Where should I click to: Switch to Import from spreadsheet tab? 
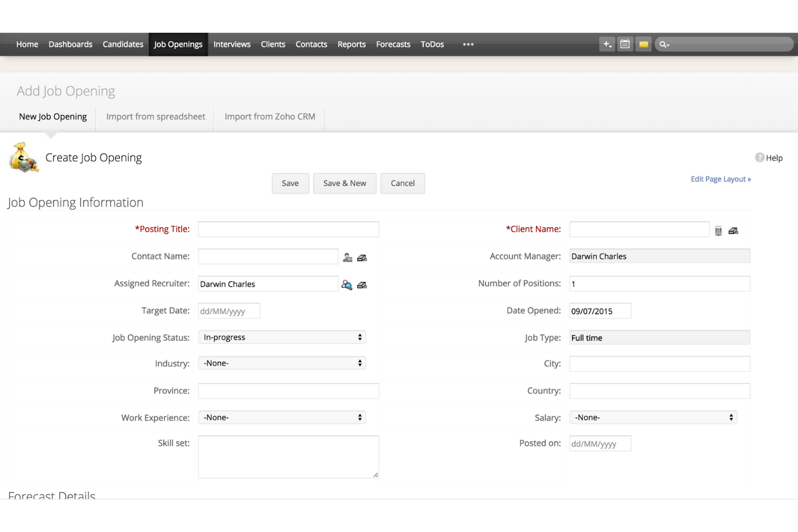click(x=155, y=116)
